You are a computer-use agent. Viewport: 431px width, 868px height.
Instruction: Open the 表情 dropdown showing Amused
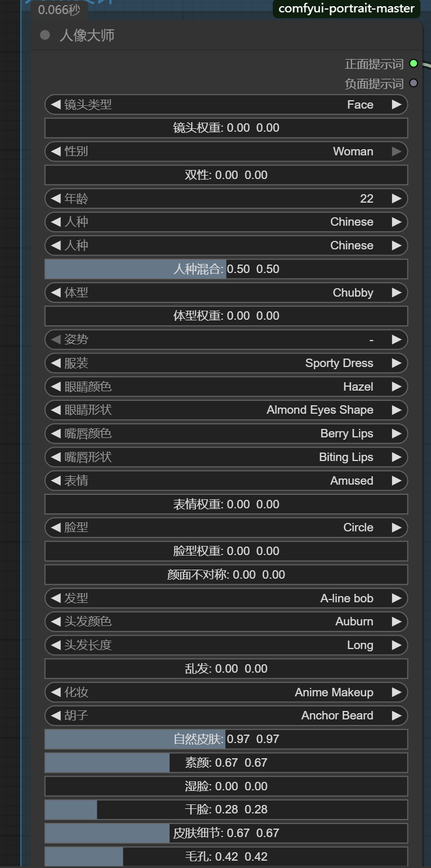point(226,481)
